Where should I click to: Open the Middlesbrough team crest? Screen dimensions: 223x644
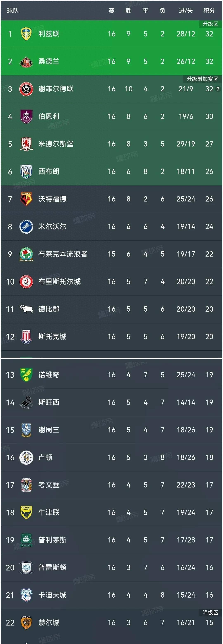point(26,144)
